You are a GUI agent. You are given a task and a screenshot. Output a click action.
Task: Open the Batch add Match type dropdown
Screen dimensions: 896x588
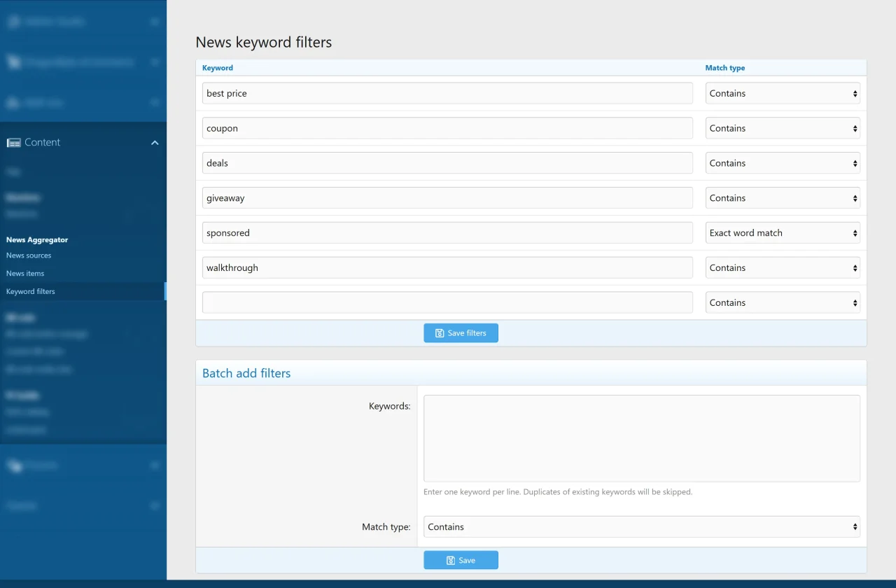[642, 527]
